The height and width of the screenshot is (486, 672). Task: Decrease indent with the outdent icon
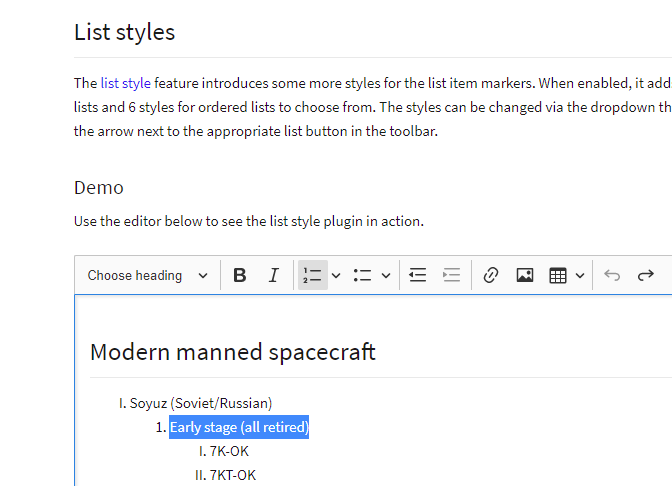point(417,275)
